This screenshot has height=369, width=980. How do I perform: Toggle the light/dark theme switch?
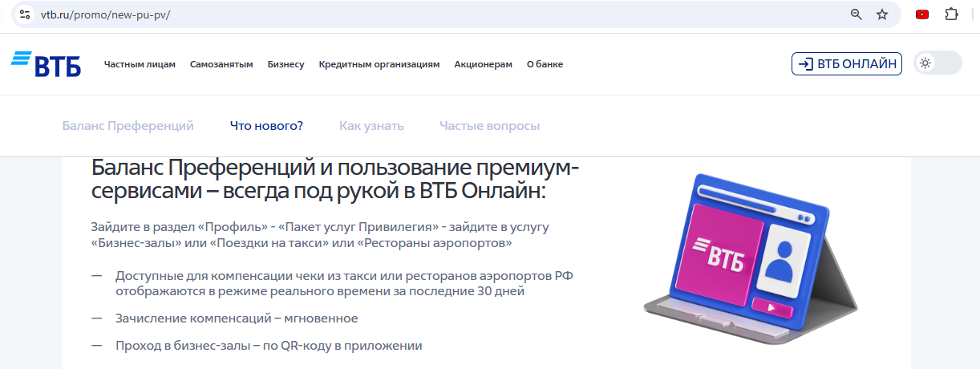[x=937, y=63]
